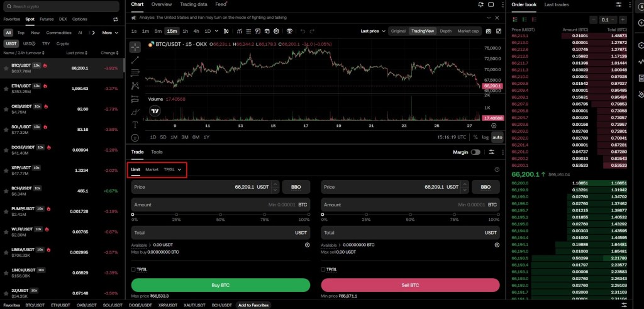This screenshot has width=644, height=309.
Task: Select the horizontal lines Fibonacci tool
Action: tap(135, 73)
